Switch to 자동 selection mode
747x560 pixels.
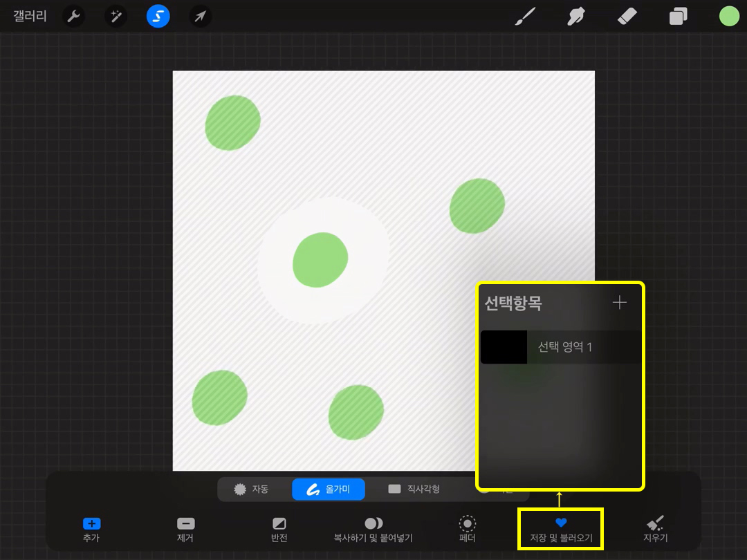point(252,489)
